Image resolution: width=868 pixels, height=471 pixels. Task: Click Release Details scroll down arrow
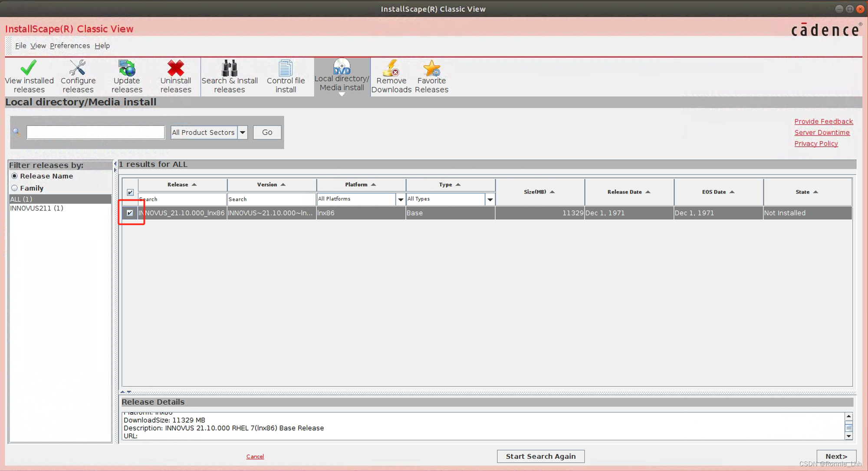click(848, 436)
